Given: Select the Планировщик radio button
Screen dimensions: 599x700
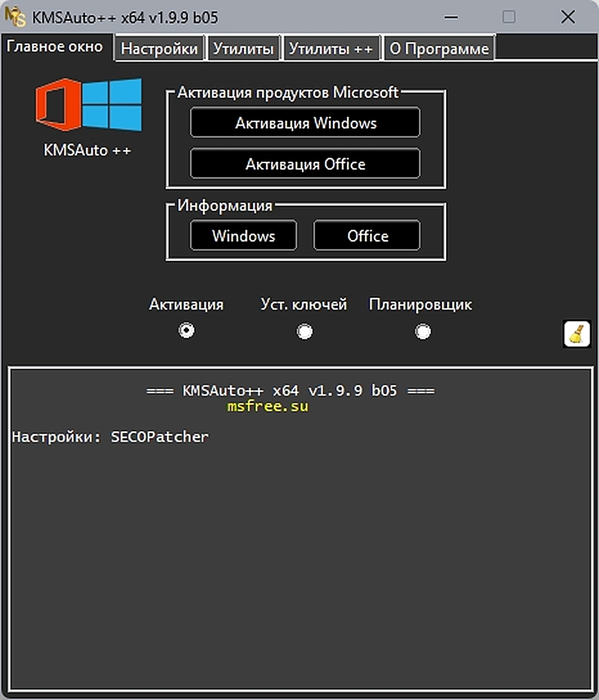Looking at the screenshot, I should [423, 331].
